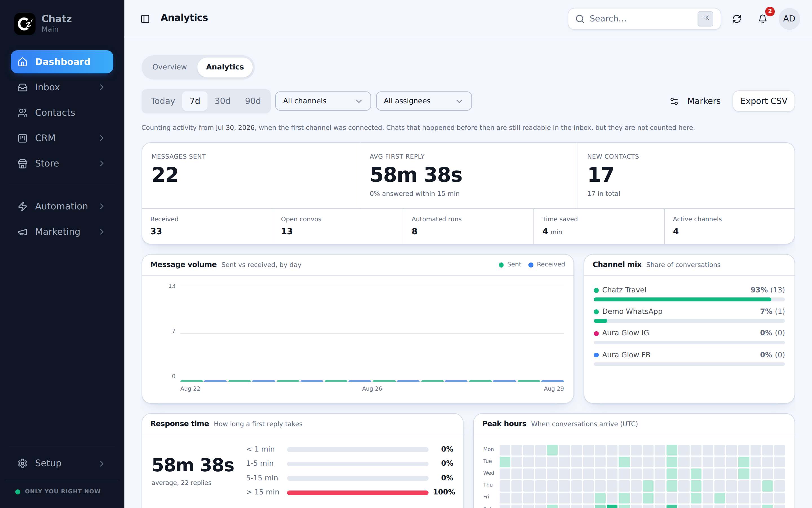Open the All assignees dropdown
Image resolution: width=812 pixels, height=508 pixels.
424,101
